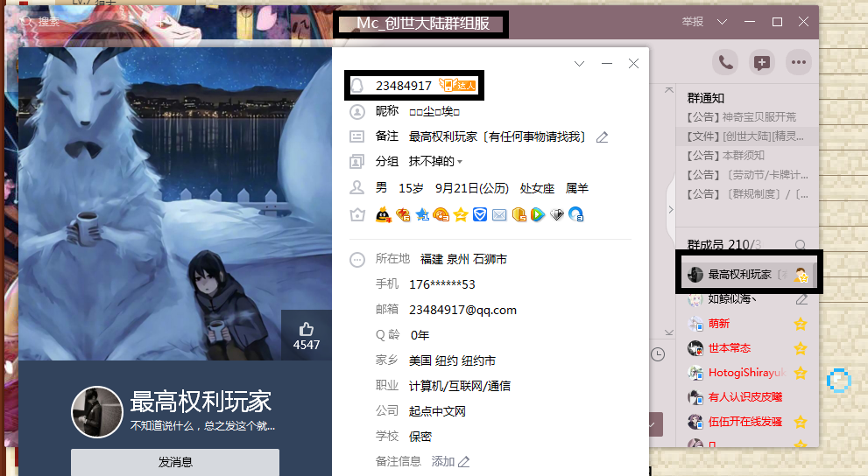The image size is (868, 476).
Task: Open the QQ mail envelope badge
Action: (x=499, y=214)
